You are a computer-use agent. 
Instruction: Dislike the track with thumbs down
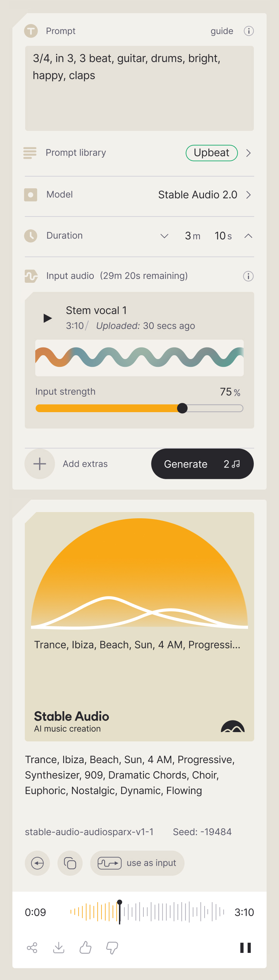coord(112,948)
